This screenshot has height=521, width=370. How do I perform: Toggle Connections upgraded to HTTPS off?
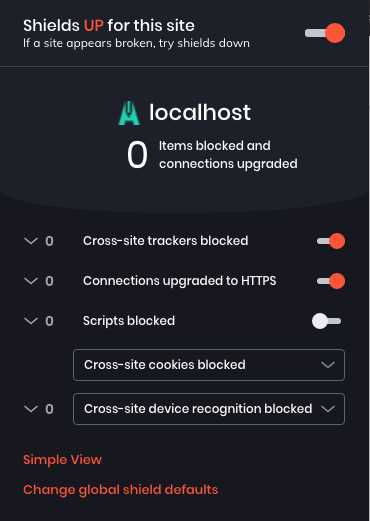[x=331, y=281]
